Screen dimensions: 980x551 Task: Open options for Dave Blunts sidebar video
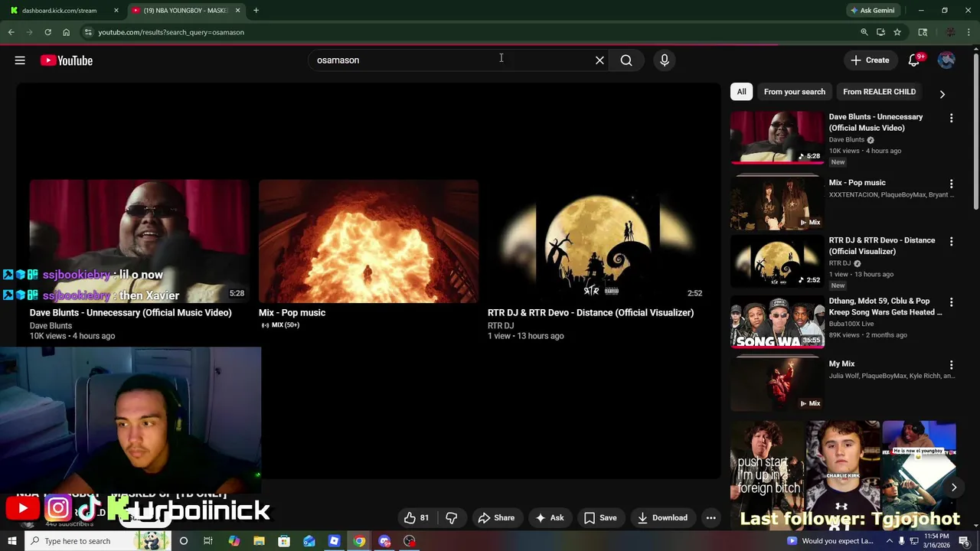click(x=951, y=119)
